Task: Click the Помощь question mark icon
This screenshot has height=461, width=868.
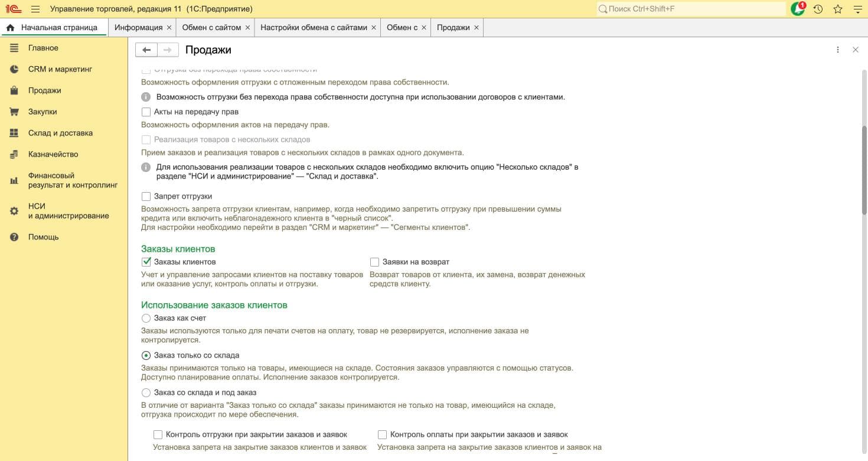Action: pyautogui.click(x=14, y=237)
